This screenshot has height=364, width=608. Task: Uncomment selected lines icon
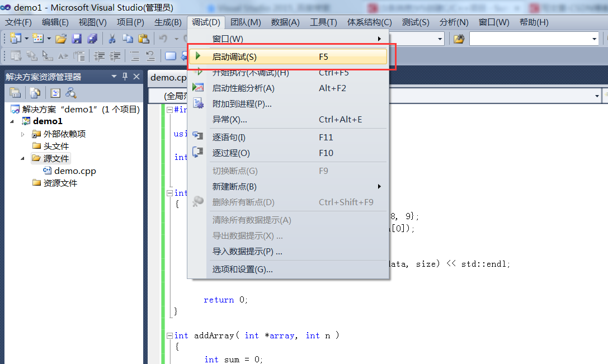click(x=150, y=56)
